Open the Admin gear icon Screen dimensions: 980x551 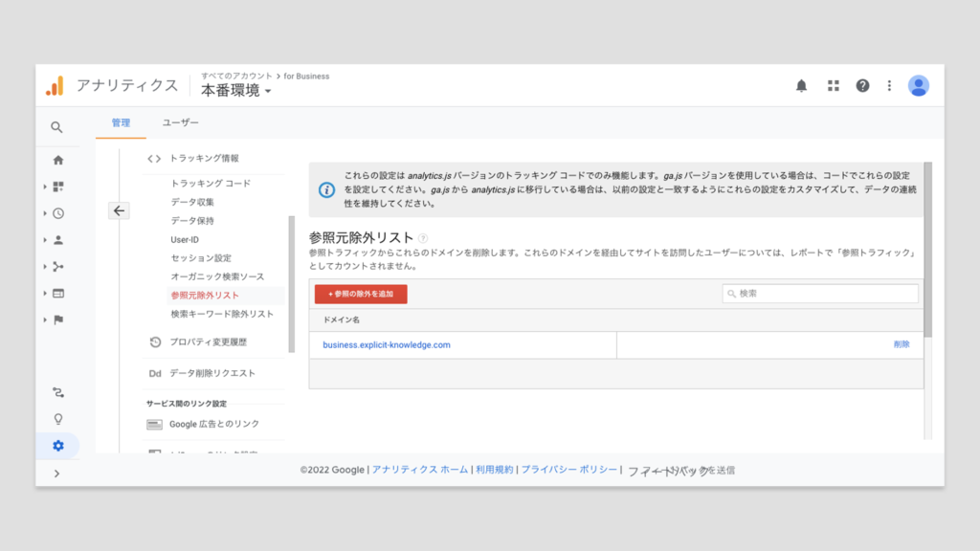(x=58, y=446)
